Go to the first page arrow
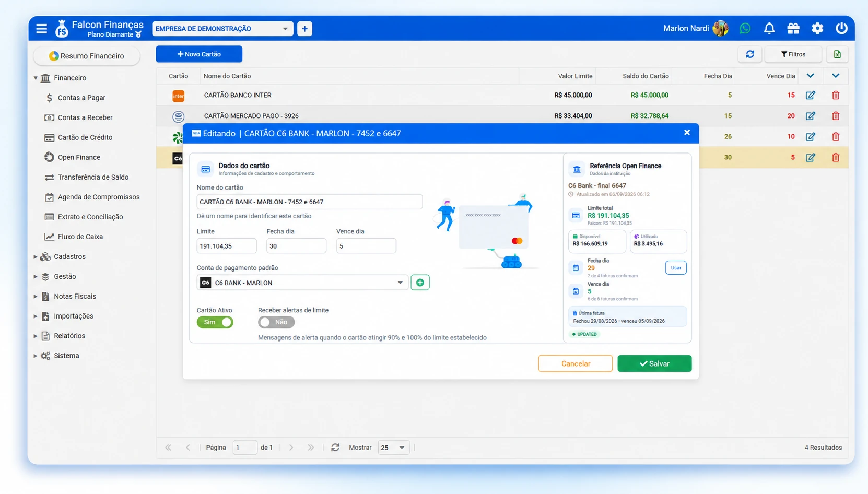This screenshot has width=868, height=494. [x=168, y=448]
